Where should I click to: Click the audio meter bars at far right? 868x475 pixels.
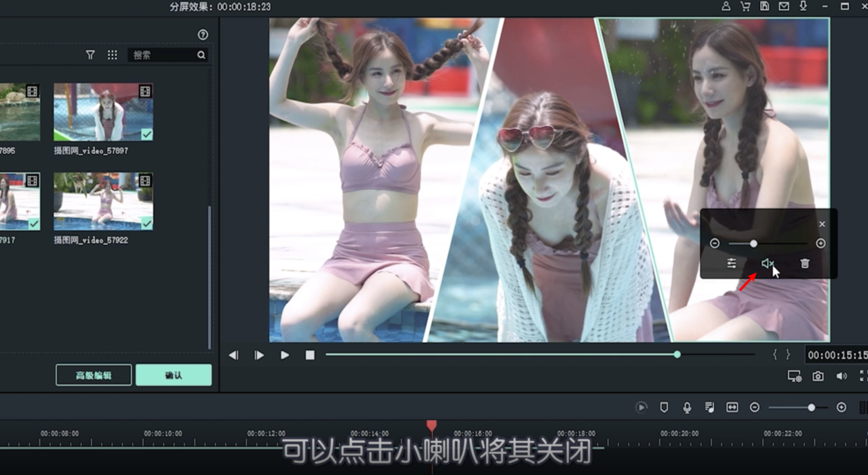pyautogui.click(x=864, y=407)
